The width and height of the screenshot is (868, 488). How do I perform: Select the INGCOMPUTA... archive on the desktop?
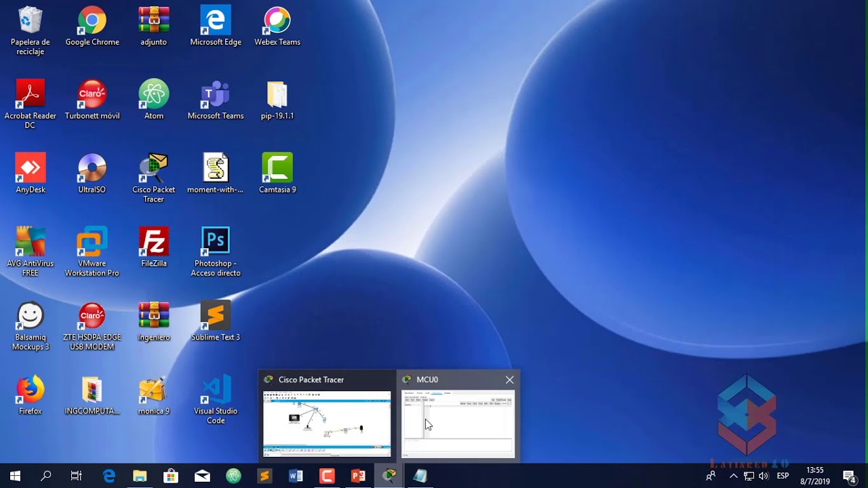point(92,396)
